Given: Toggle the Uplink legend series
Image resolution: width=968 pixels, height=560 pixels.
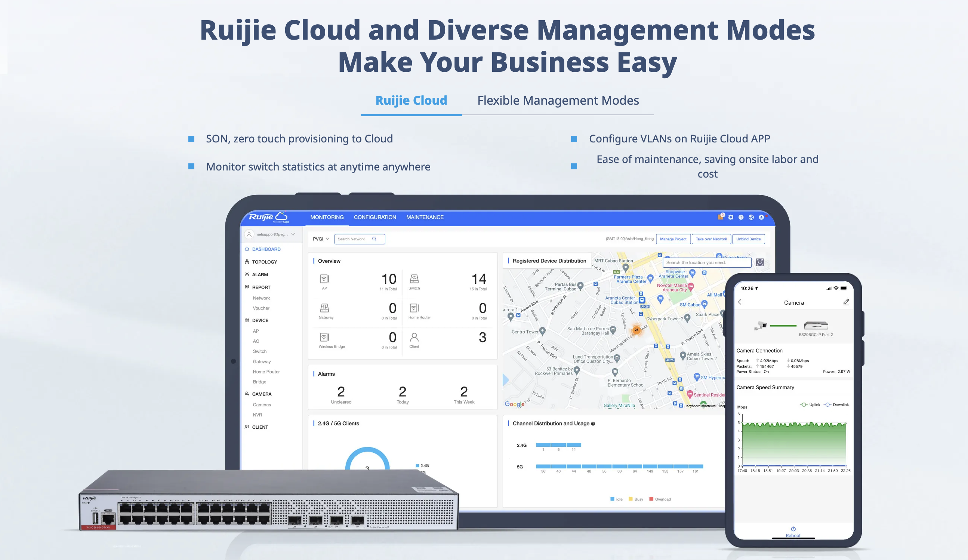Looking at the screenshot, I should click(810, 404).
